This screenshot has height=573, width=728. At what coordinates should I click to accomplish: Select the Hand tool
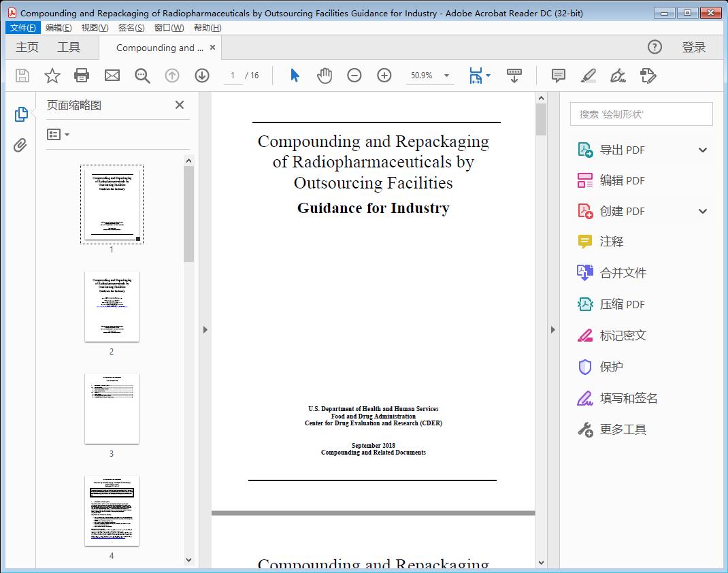325,76
